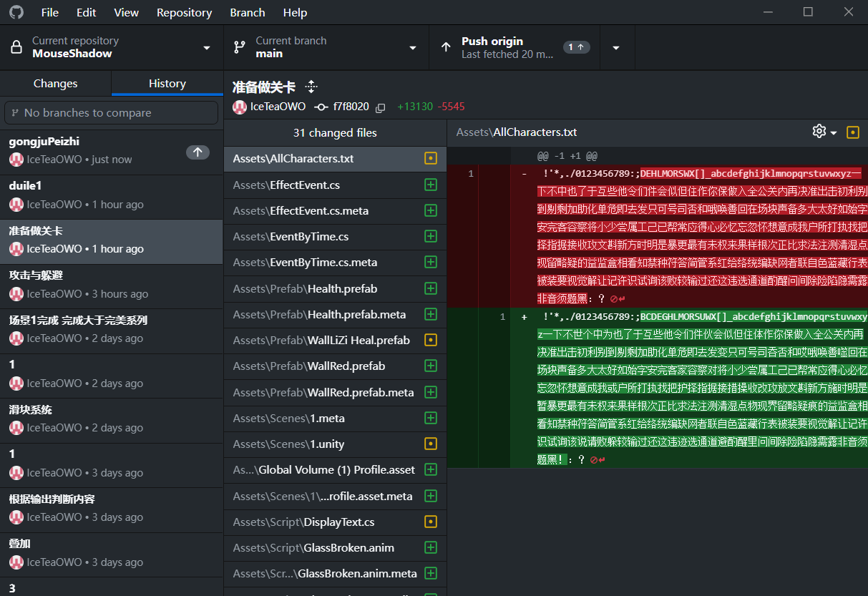Open the Branch menu
The height and width of the screenshot is (596, 868).
(x=248, y=12)
